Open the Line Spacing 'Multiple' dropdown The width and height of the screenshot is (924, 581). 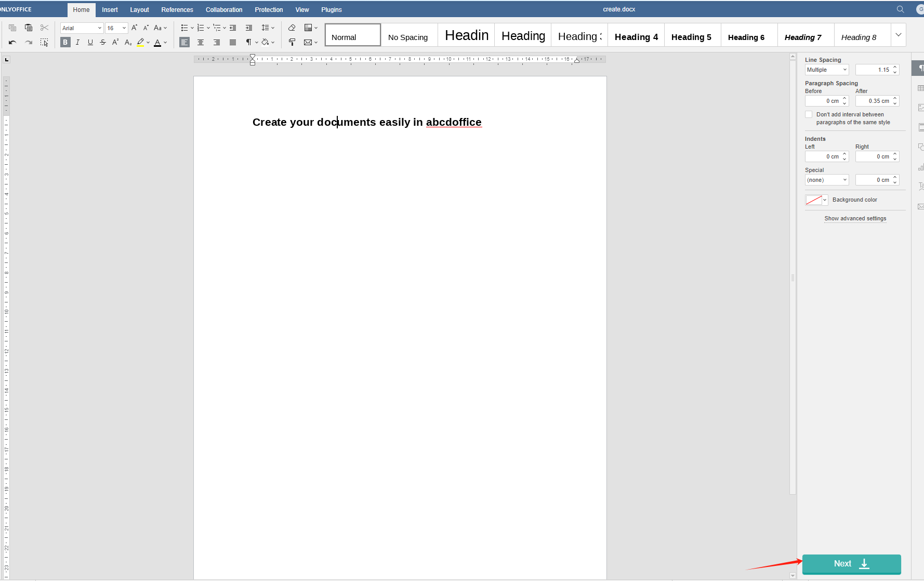826,69
